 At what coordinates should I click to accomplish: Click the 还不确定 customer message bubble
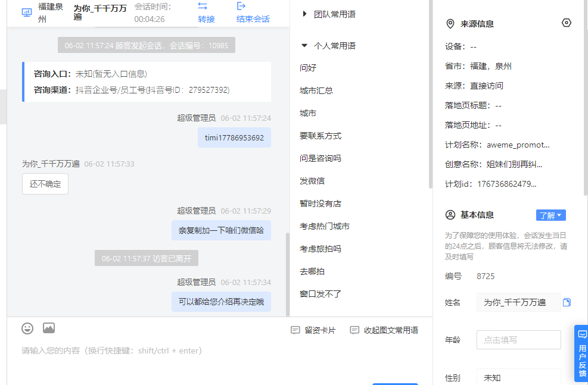click(x=45, y=184)
